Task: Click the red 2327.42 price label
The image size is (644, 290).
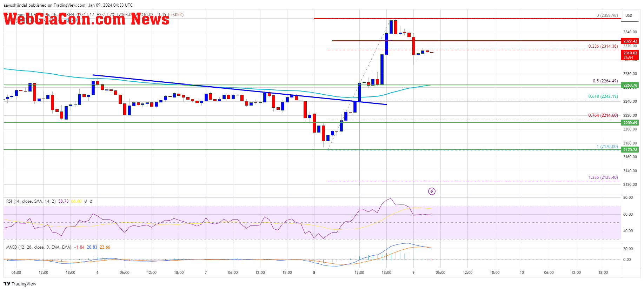Action: click(630, 41)
